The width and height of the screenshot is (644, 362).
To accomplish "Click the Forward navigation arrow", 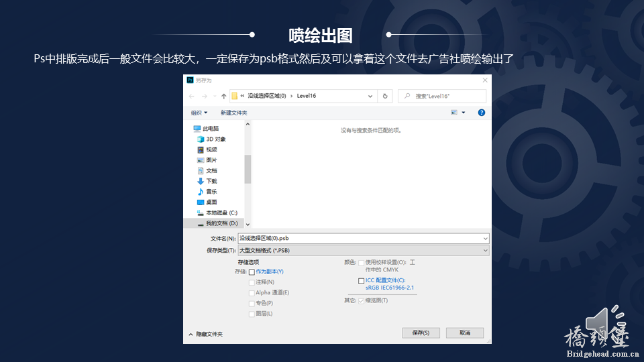I will pos(204,96).
